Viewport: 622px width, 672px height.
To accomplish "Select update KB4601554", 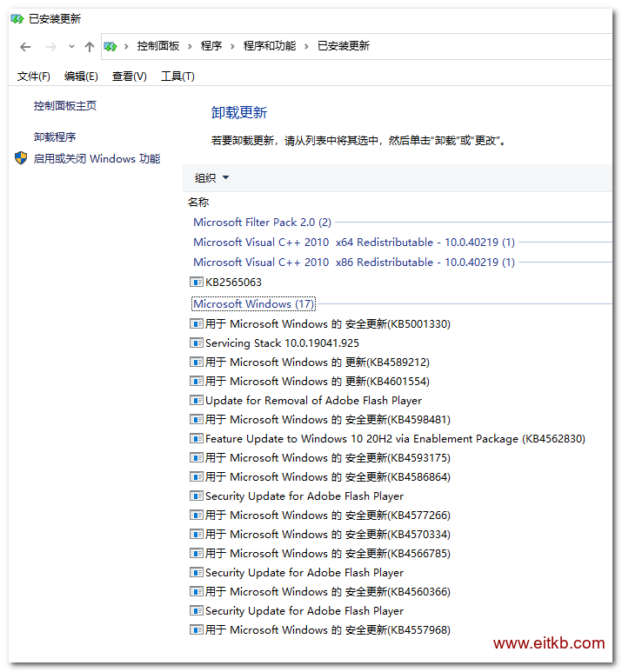I will 318,381.
